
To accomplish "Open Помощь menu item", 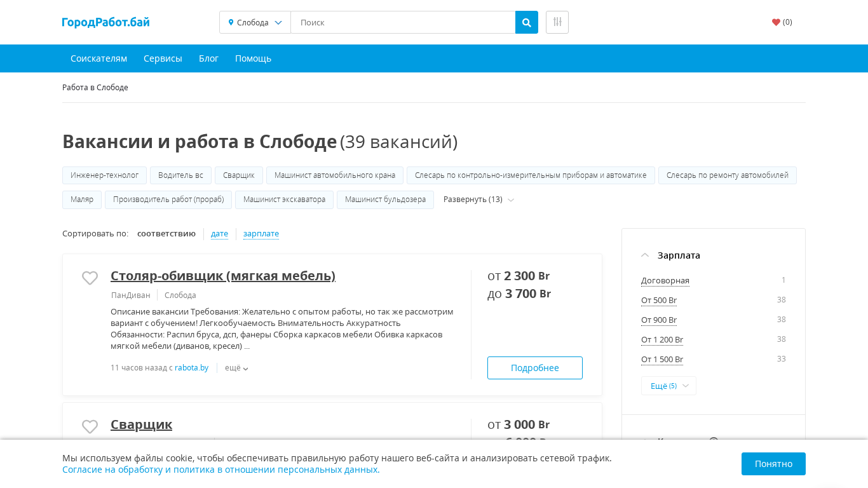I will click(253, 58).
